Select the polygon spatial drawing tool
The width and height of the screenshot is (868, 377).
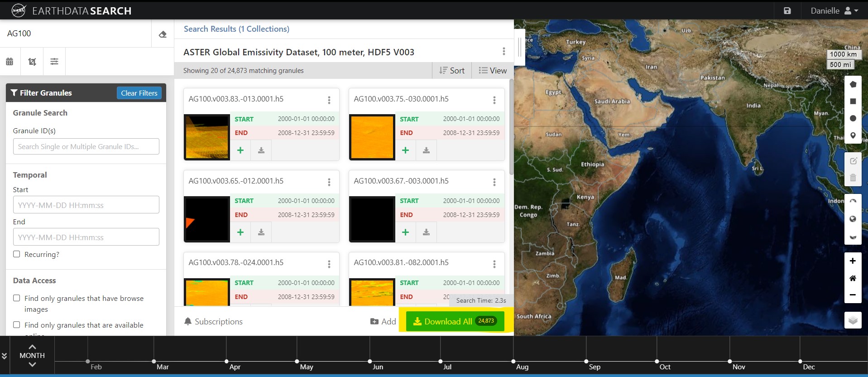(x=853, y=84)
